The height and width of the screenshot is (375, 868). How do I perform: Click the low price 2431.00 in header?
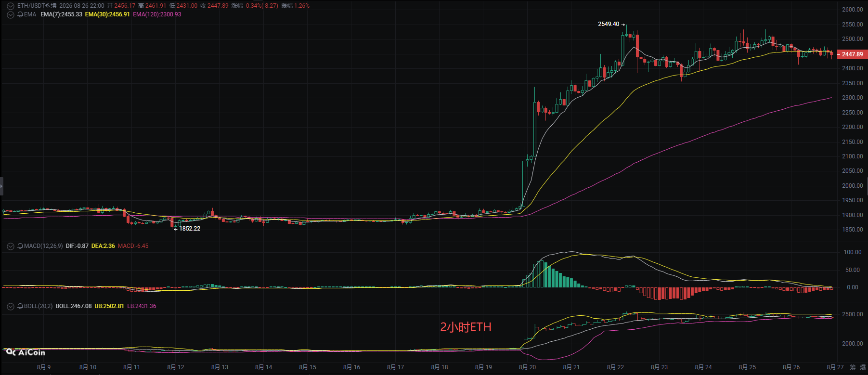coord(187,6)
